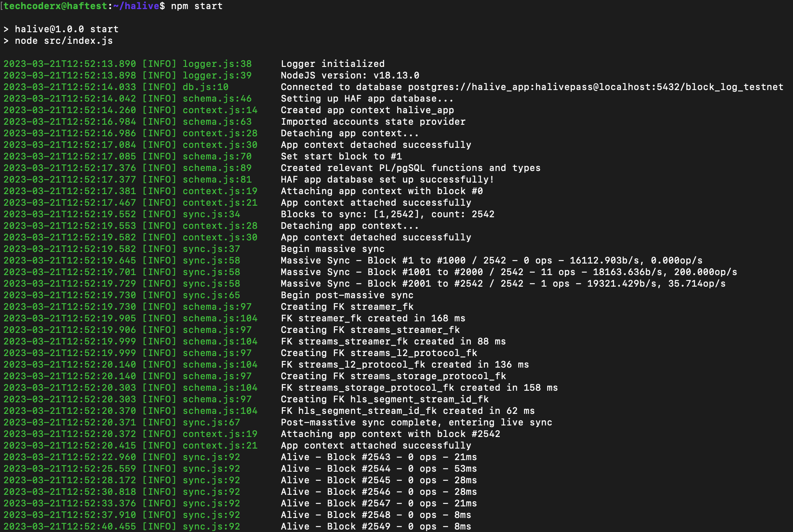Image resolution: width=793 pixels, height=532 pixels.
Task: Click 'FK streamer_fk created in 168 ms'
Action: click(373, 318)
